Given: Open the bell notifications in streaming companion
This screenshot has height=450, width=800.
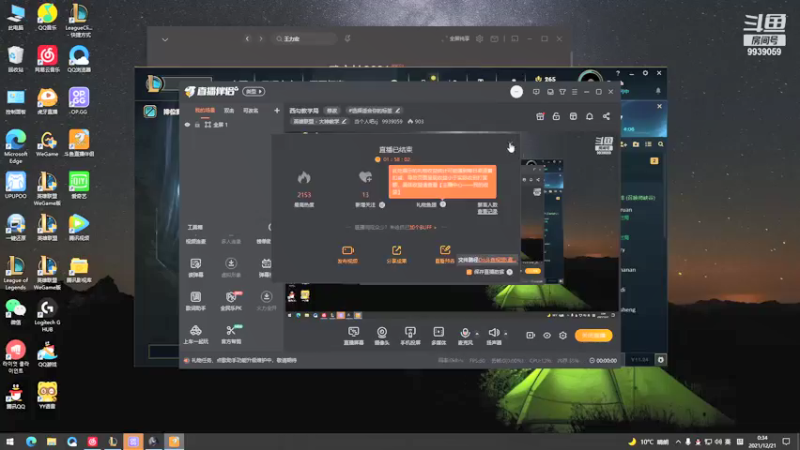Looking at the screenshot, I should [x=589, y=116].
